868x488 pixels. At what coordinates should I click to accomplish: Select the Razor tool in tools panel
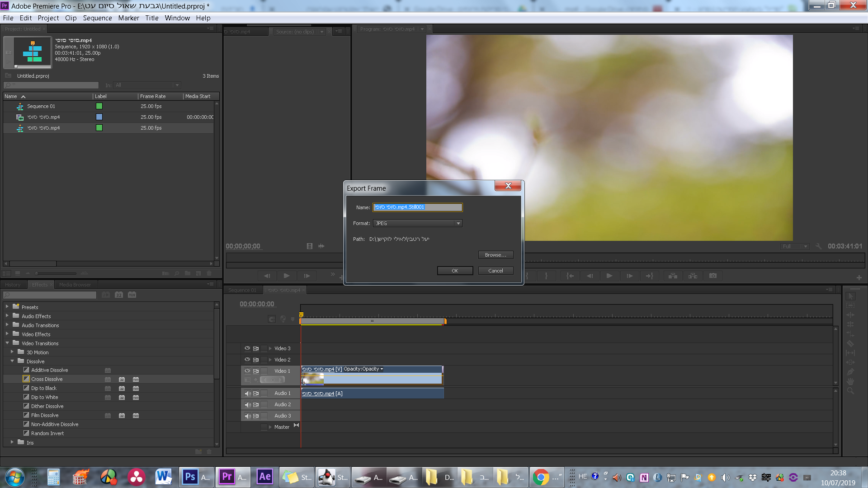click(x=850, y=343)
